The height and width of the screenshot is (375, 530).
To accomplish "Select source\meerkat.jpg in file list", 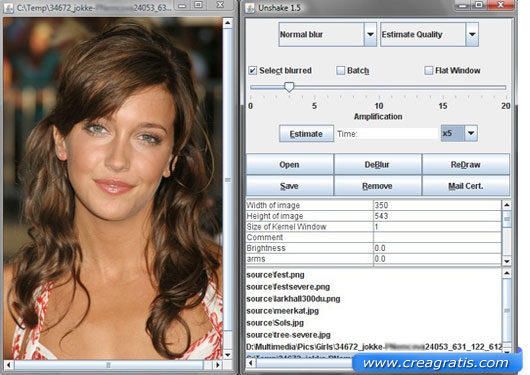I will tap(283, 311).
